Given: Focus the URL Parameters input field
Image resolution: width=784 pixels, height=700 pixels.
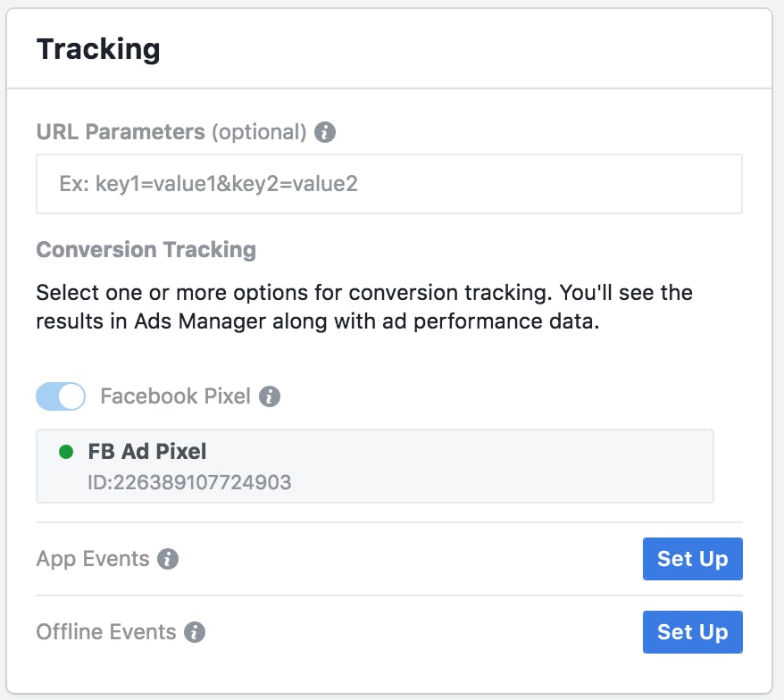Looking at the screenshot, I should point(388,184).
